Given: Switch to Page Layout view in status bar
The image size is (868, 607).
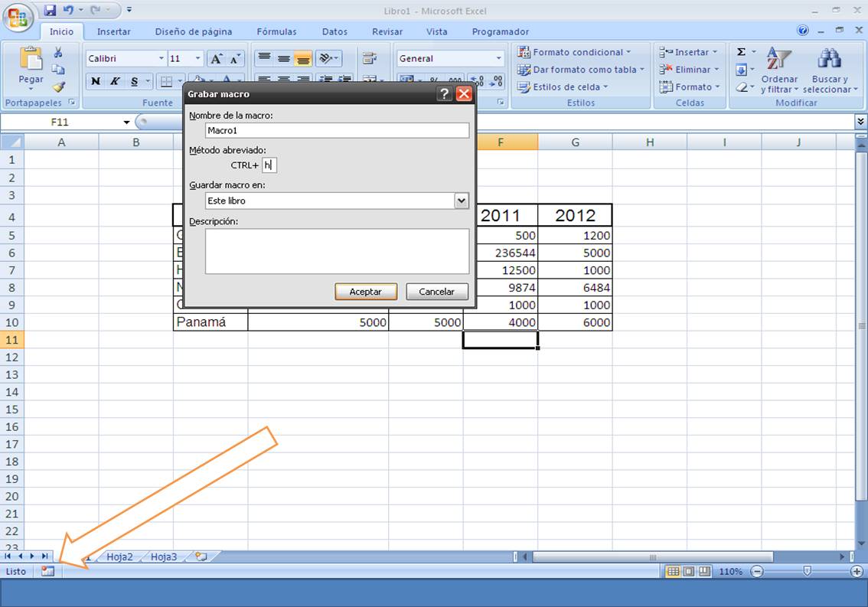Looking at the screenshot, I should (x=687, y=571).
